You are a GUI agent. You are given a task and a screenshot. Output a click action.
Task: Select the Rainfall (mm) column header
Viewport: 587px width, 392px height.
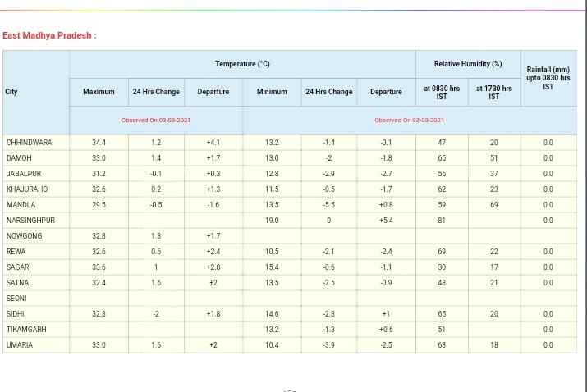coord(548,79)
